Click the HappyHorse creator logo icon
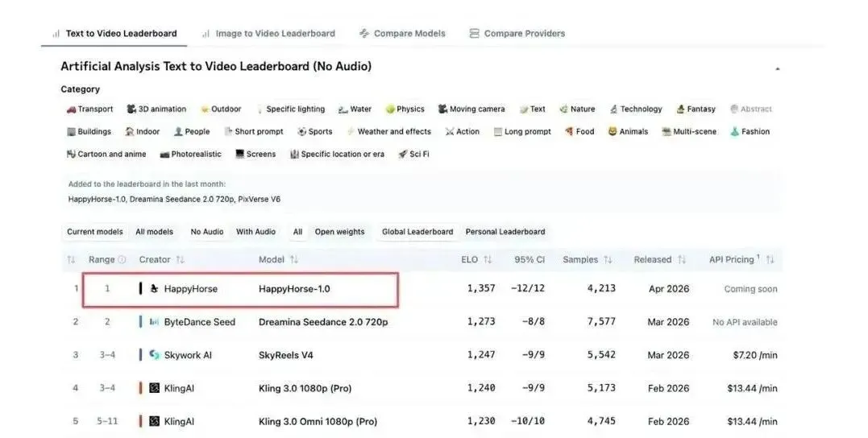 click(x=155, y=288)
